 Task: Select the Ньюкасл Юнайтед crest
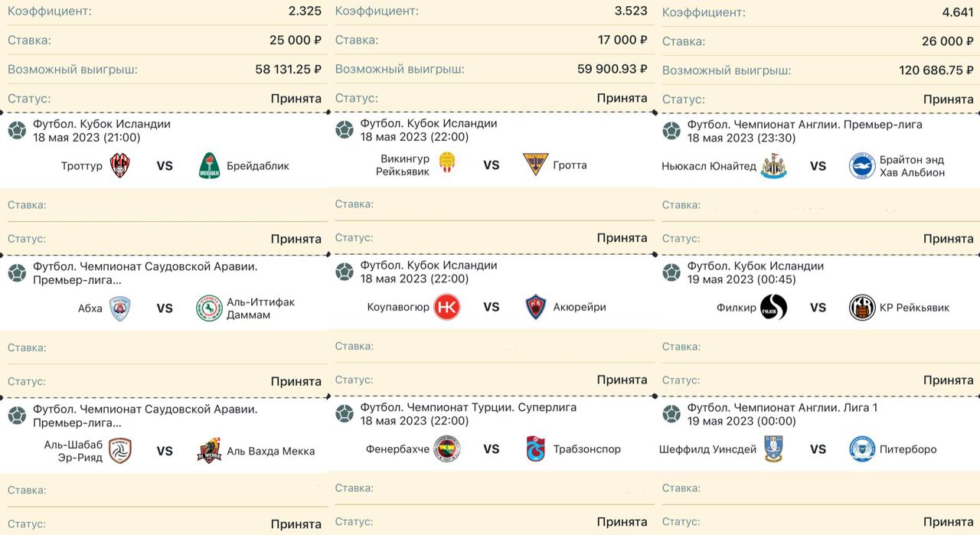click(773, 166)
